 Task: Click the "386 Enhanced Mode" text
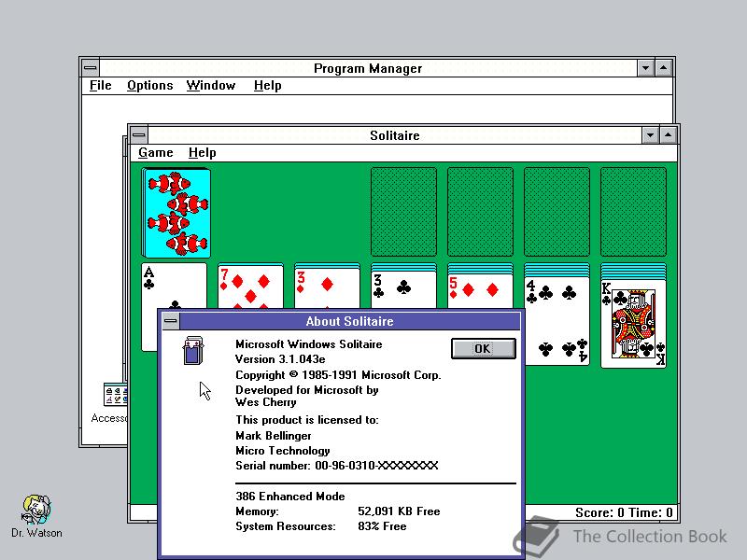290,497
